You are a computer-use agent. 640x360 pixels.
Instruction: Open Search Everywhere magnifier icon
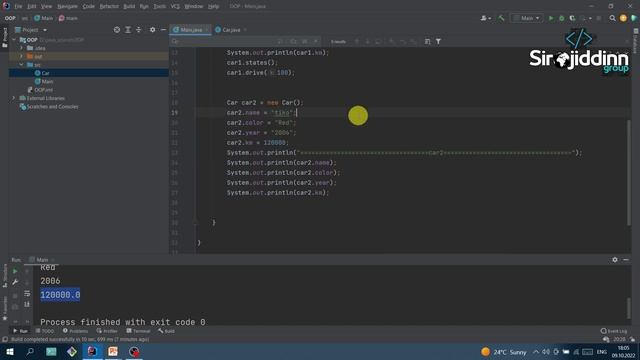[x=612, y=18]
